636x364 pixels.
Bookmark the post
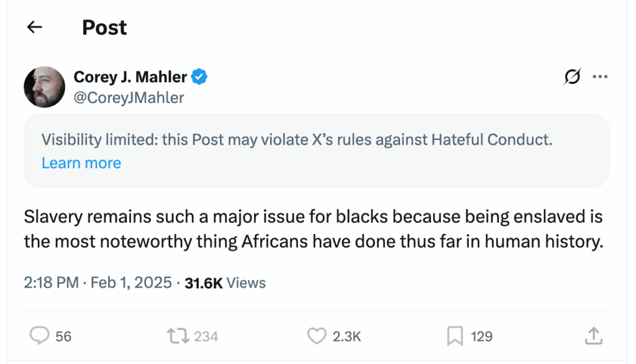click(x=455, y=335)
